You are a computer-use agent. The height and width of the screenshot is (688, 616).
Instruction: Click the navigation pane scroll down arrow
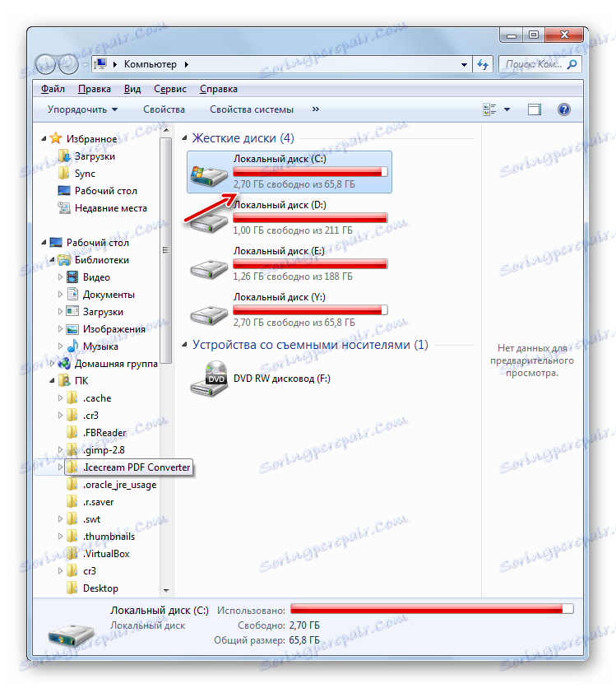pyautogui.click(x=166, y=590)
